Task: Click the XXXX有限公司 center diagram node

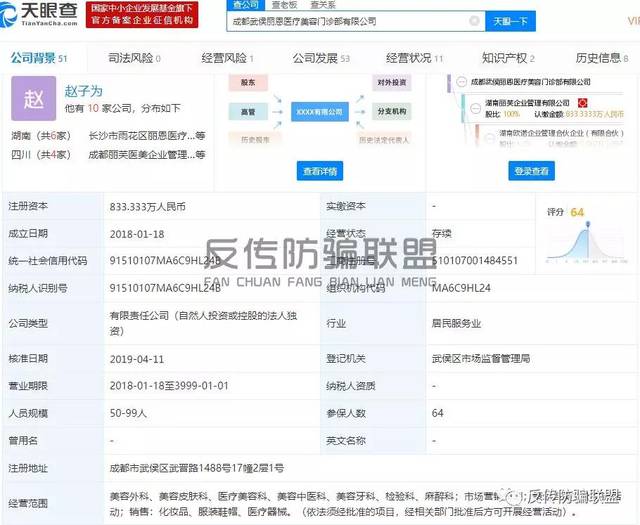Action: (320, 111)
